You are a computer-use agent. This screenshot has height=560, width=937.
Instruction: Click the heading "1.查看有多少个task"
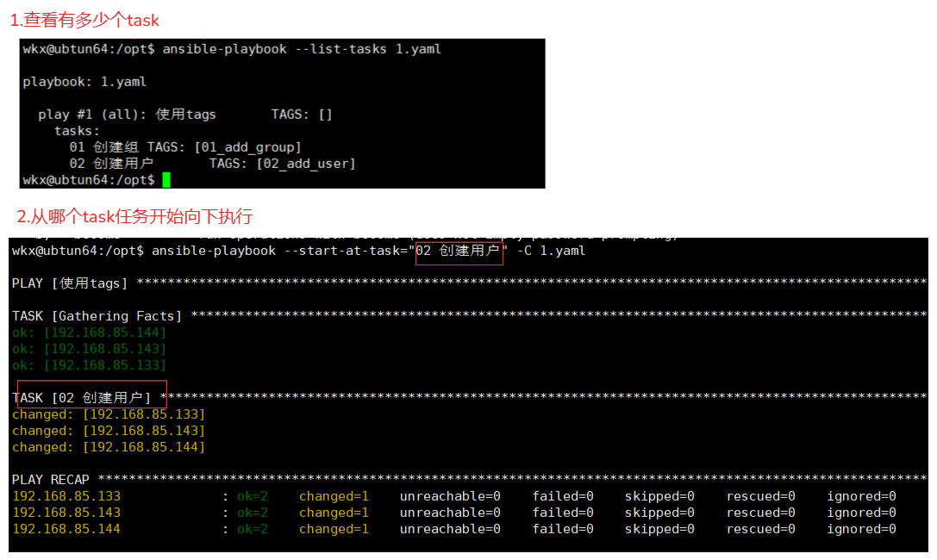(x=84, y=21)
